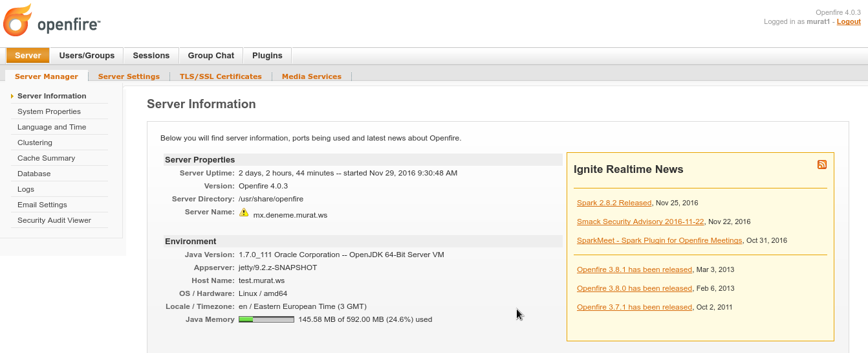This screenshot has width=868, height=353.
Task: Open System Properties in the sidebar
Action: point(49,111)
